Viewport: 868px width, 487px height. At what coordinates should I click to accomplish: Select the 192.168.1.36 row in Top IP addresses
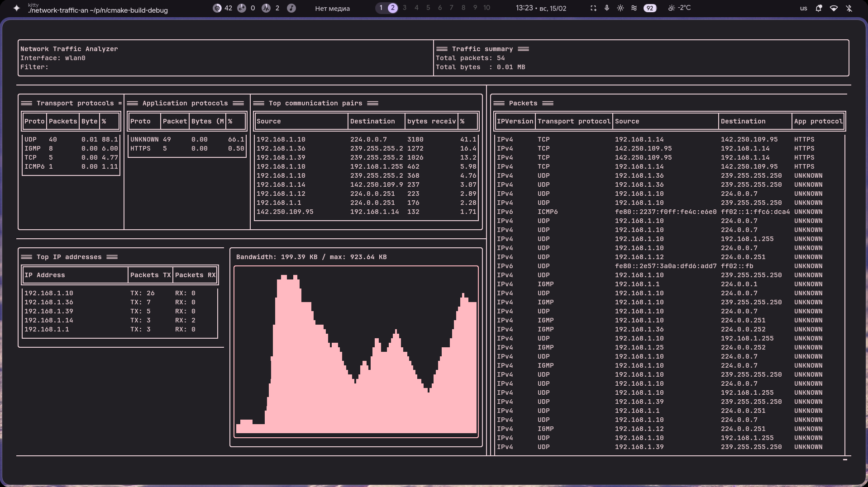pyautogui.click(x=120, y=302)
